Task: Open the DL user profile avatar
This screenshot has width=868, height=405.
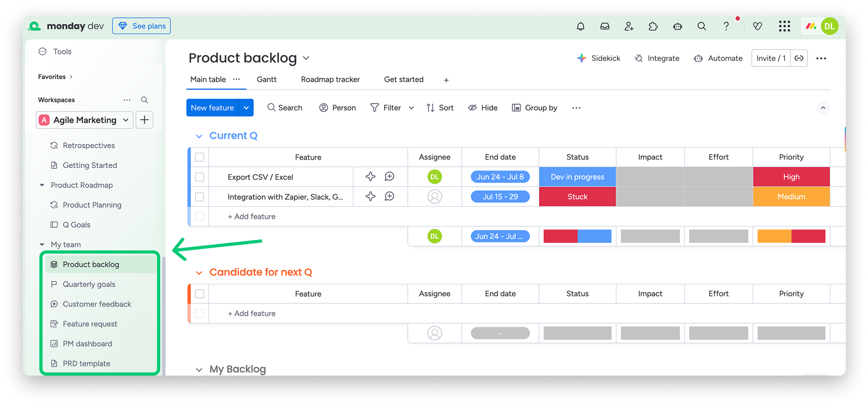Action: (830, 26)
